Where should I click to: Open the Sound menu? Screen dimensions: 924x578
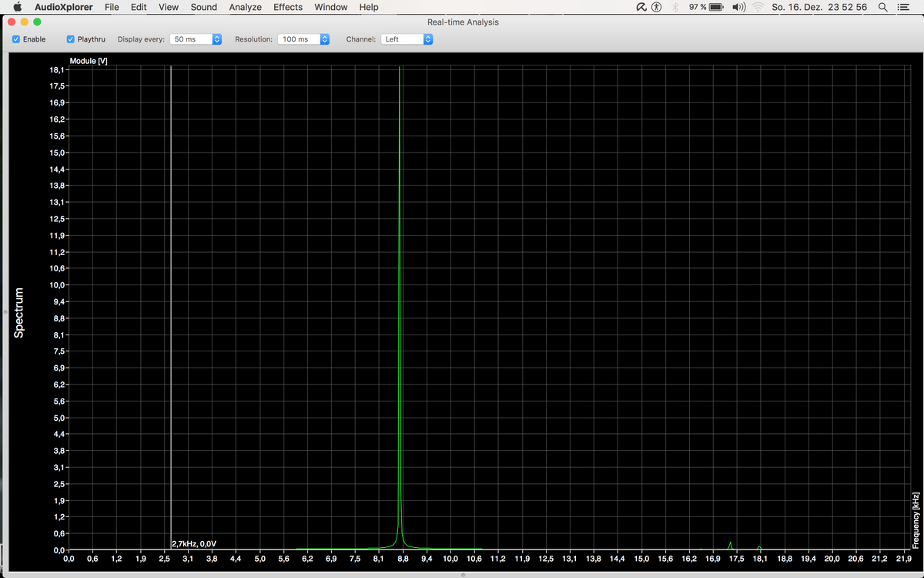point(204,7)
